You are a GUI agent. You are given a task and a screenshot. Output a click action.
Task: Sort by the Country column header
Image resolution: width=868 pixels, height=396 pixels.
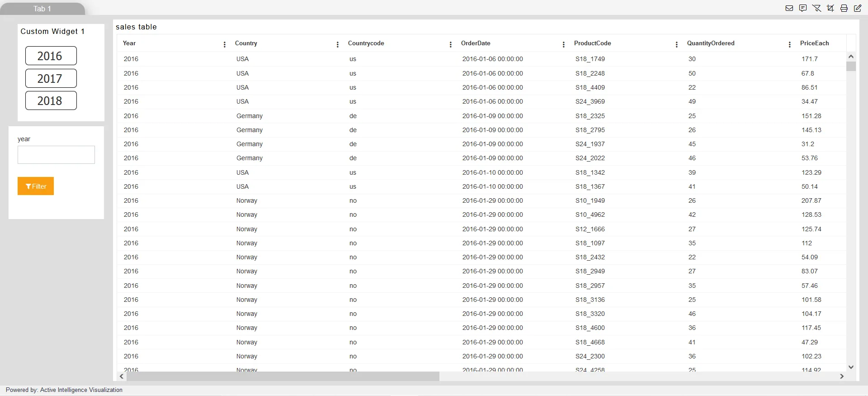click(x=246, y=43)
